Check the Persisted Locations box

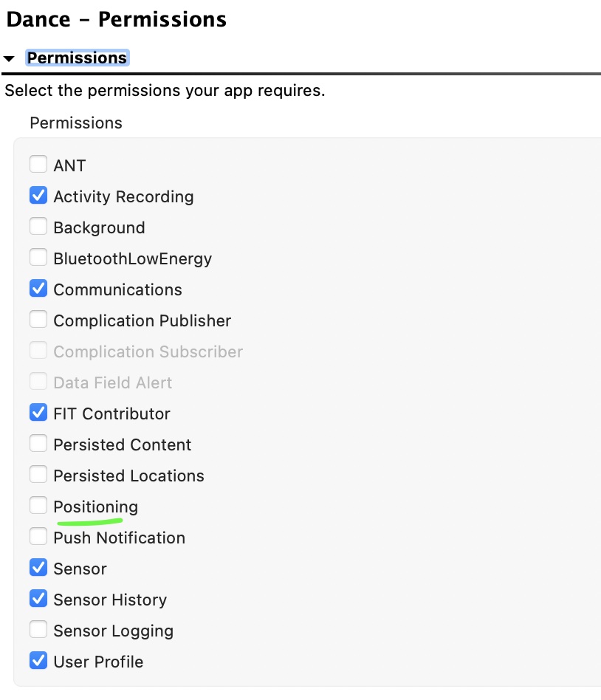(38, 475)
